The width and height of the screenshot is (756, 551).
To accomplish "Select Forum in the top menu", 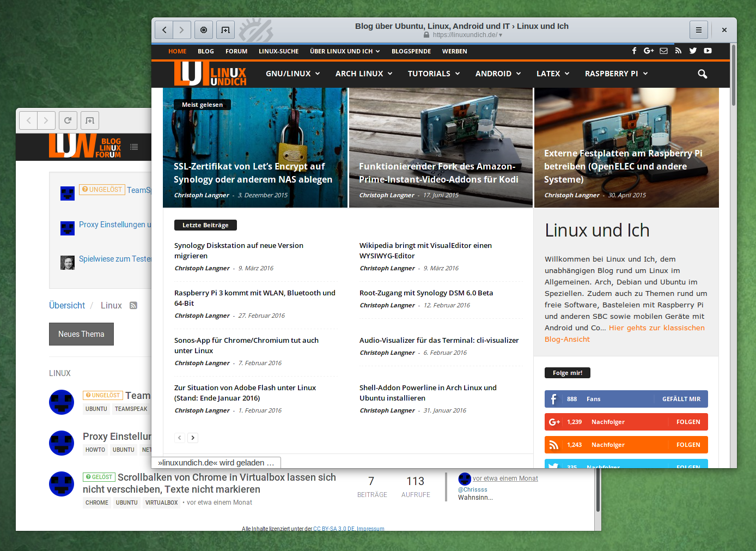I will (236, 51).
